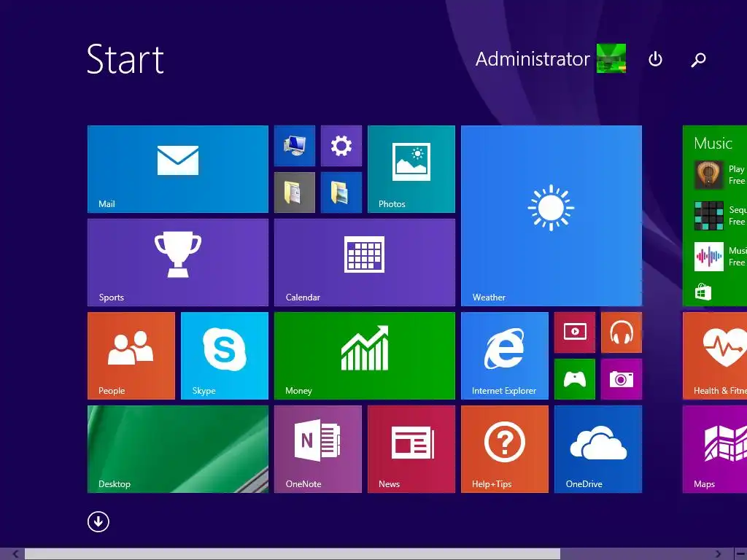Launch the People tile

(131, 356)
